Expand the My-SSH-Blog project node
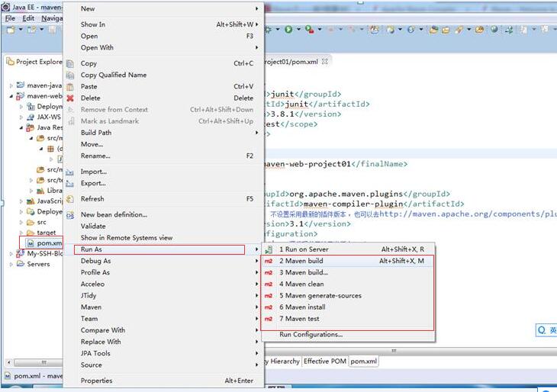The width and height of the screenshot is (557, 392). click(11, 253)
